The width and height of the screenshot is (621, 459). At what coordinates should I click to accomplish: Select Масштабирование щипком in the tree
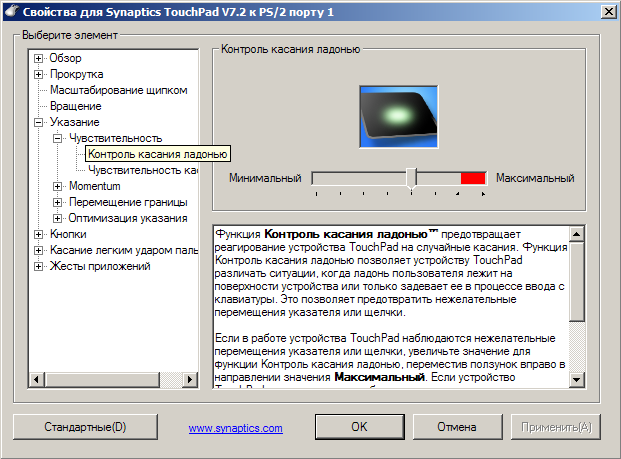pyautogui.click(x=118, y=90)
